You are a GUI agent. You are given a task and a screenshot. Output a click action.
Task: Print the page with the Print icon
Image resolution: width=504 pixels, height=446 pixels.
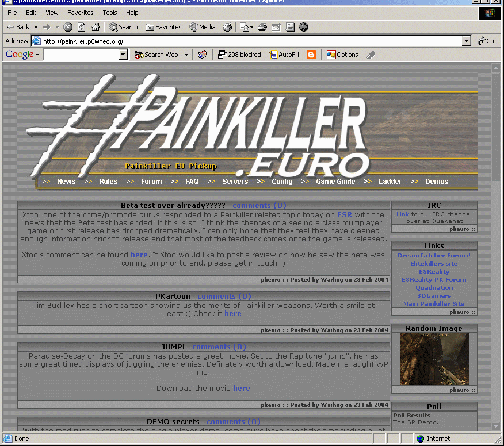[262, 27]
